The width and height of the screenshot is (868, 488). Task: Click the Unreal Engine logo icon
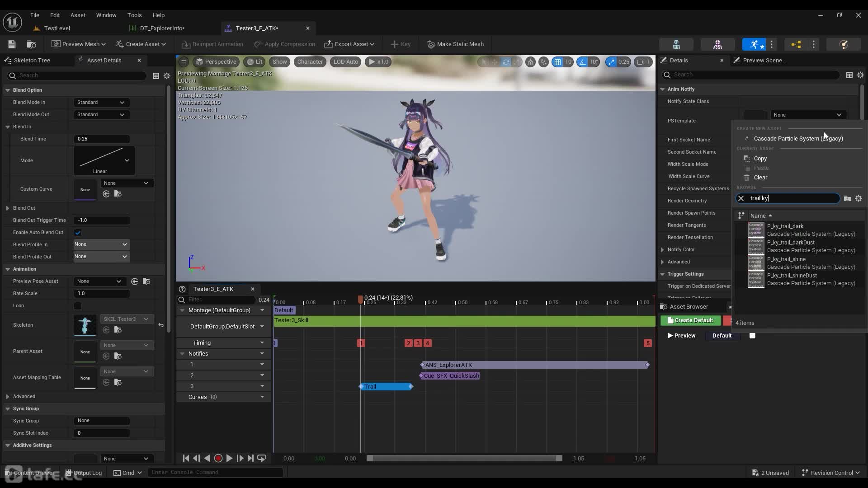(12, 22)
